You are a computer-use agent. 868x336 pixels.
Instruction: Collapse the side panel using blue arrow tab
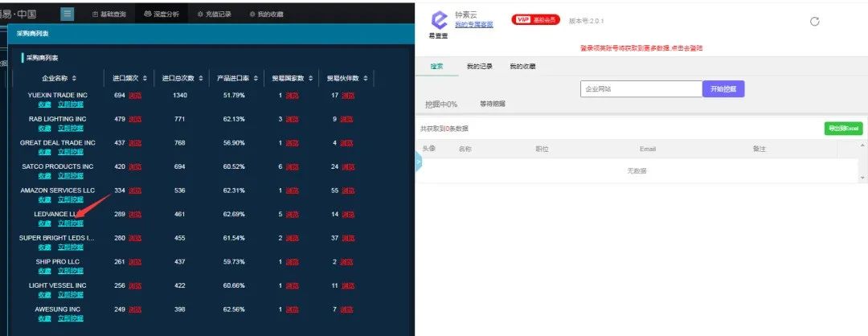pos(419,162)
